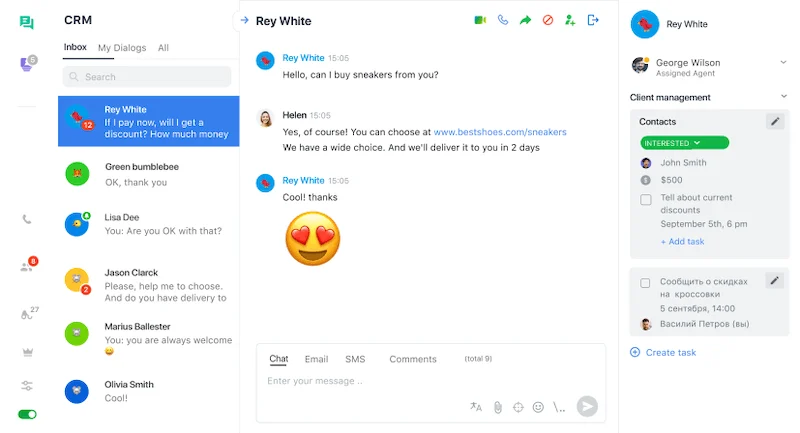Click the green forward arrow icon
800x433 pixels.
pos(525,20)
